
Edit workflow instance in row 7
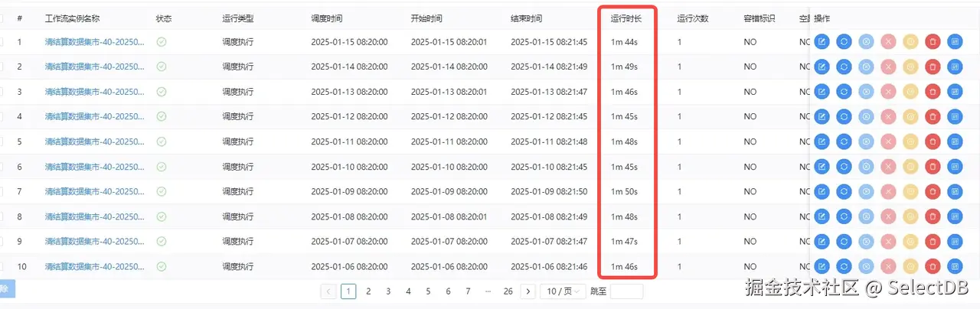click(x=822, y=192)
